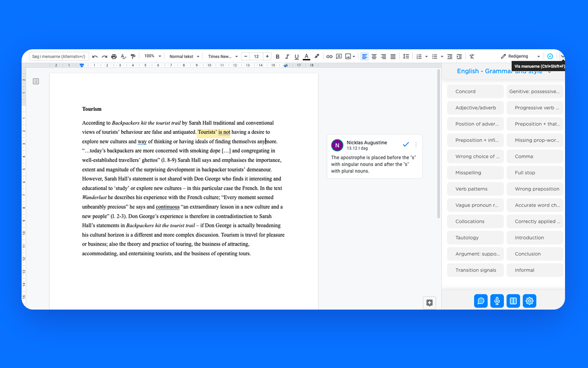The width and height of the screenshot is (588, 368).
Task: Choose the Comma category
Action: 535,156
